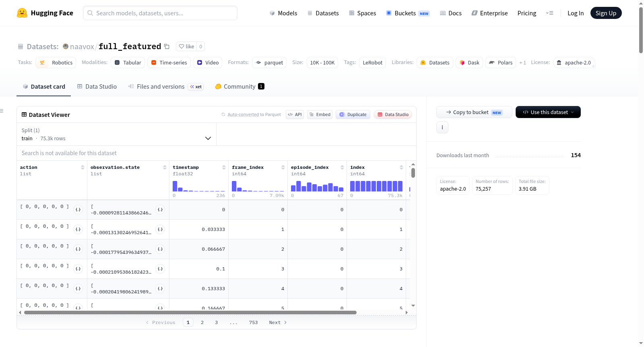This screenshot has height=347, width=644.
Task: Sort by the episode_index column
Action: (342, 167)
